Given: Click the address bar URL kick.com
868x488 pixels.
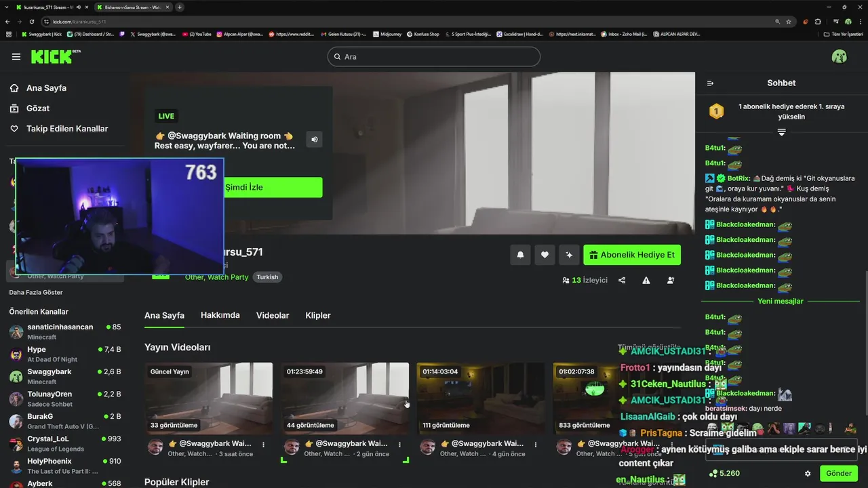Looking at the screenshot, I should click(x=79, y=22).
